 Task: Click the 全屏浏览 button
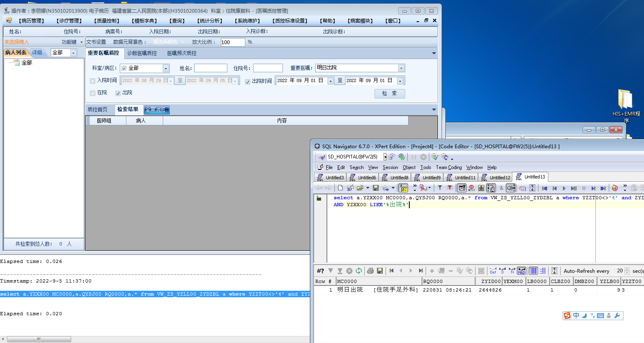(156, 109)
